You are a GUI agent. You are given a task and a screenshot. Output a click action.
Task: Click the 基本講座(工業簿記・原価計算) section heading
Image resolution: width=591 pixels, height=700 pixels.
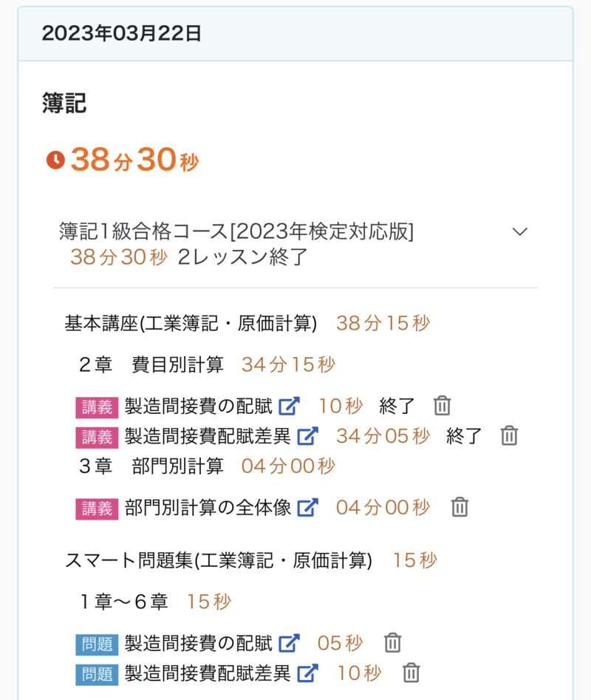191,323
